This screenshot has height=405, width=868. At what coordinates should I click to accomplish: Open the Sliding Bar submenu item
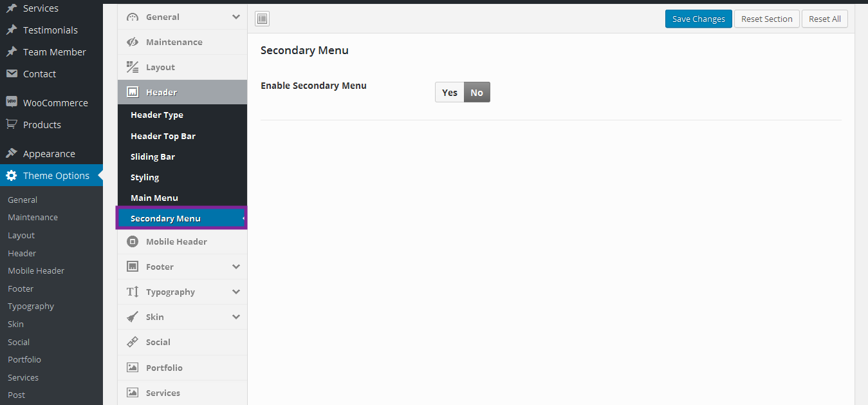pyautogui.click(x=152, y=156)
